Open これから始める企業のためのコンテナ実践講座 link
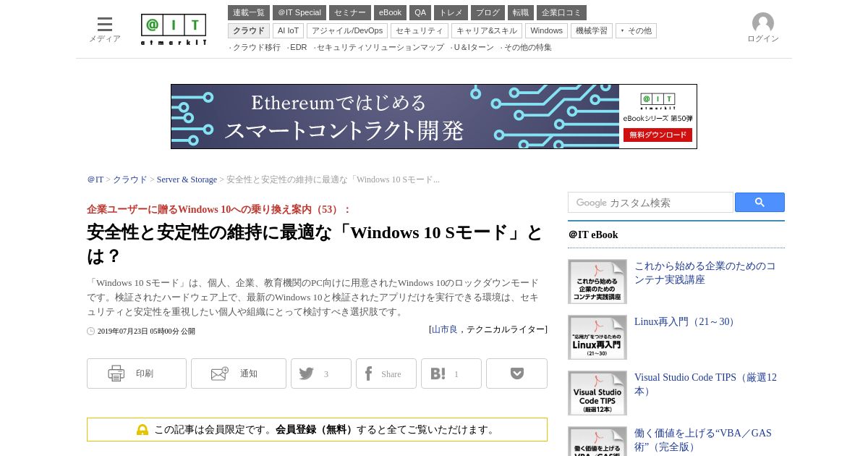 click(x=705, y=273)
